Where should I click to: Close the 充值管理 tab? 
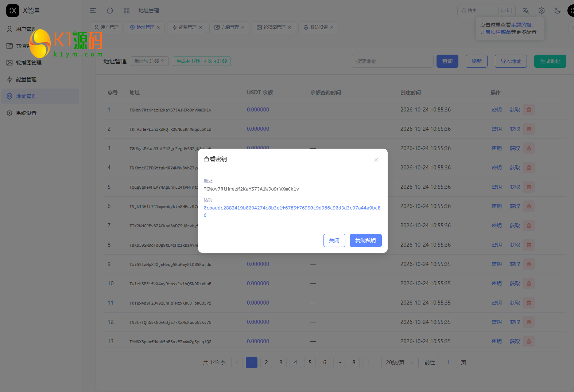point(243,27)
